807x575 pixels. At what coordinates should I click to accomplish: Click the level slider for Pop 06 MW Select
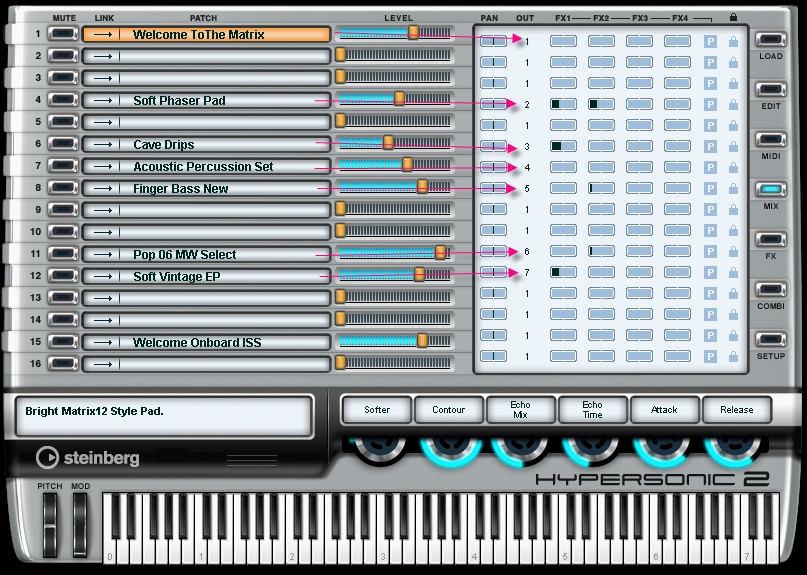395,253
